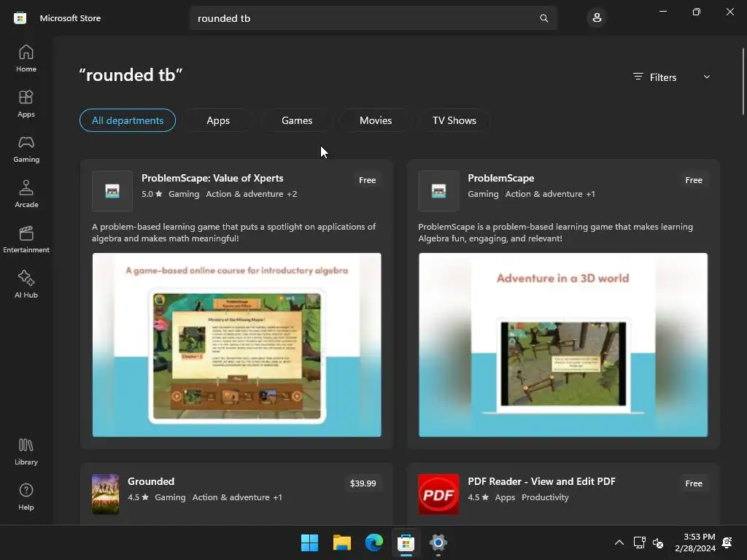Click Free on ProblemScape: Value of Xperts

click(x=368, y=180)
